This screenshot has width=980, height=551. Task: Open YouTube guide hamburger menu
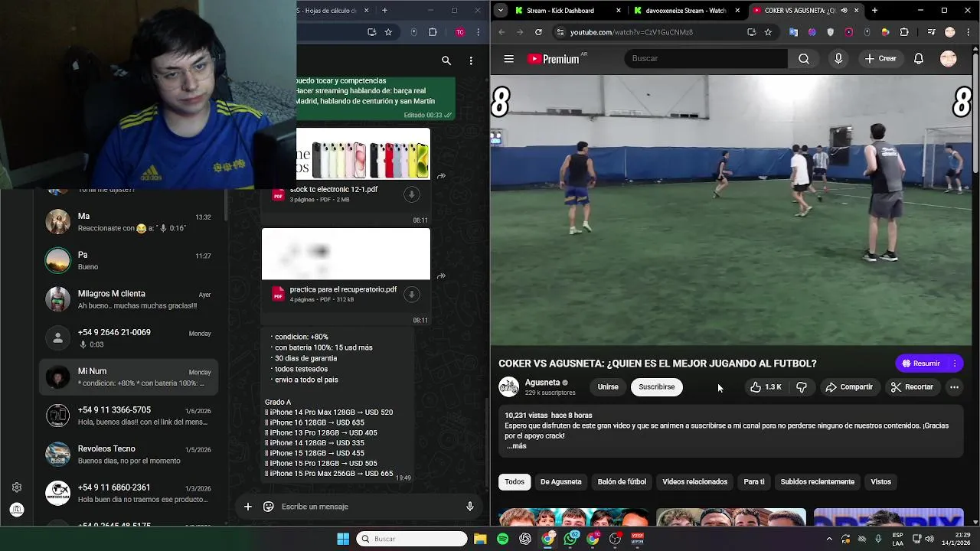pos(508,59)
